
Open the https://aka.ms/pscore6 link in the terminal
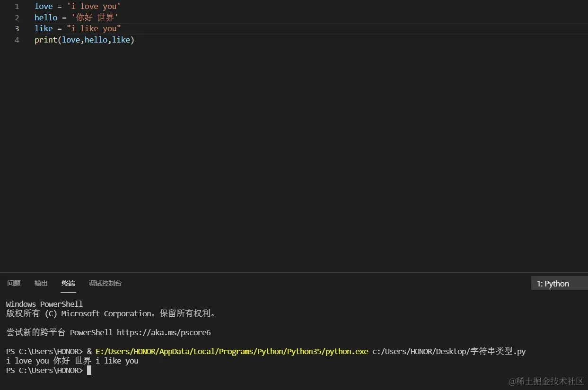pyautogui.click(x=164, y=332)
